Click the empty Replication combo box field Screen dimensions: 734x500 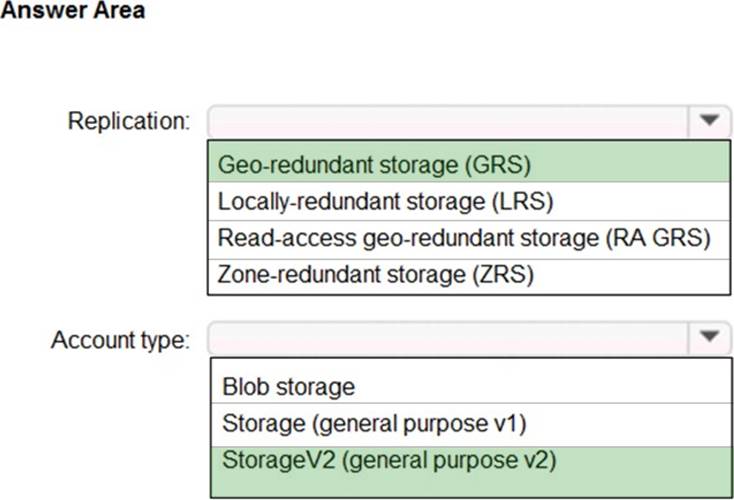[x=448, y=121]
